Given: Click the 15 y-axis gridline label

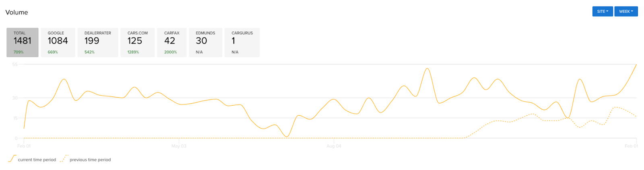Looking at the screenshot, I should 15,118.
